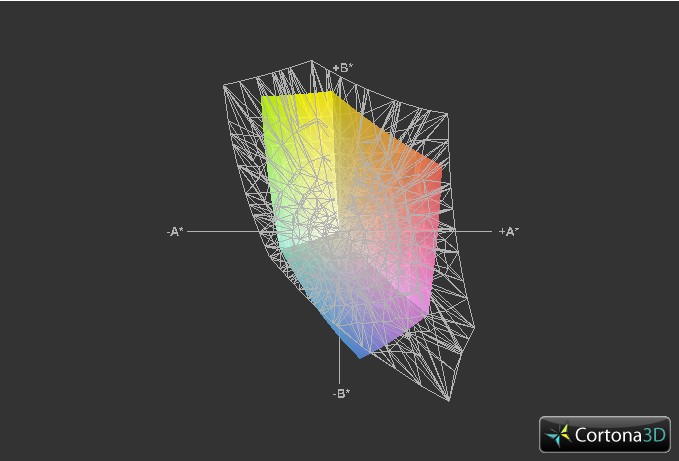The height and width of the screenshot is (461, 679).
Task: Click the wireframe's upper-right corner vertex
Action: point(447,114)
